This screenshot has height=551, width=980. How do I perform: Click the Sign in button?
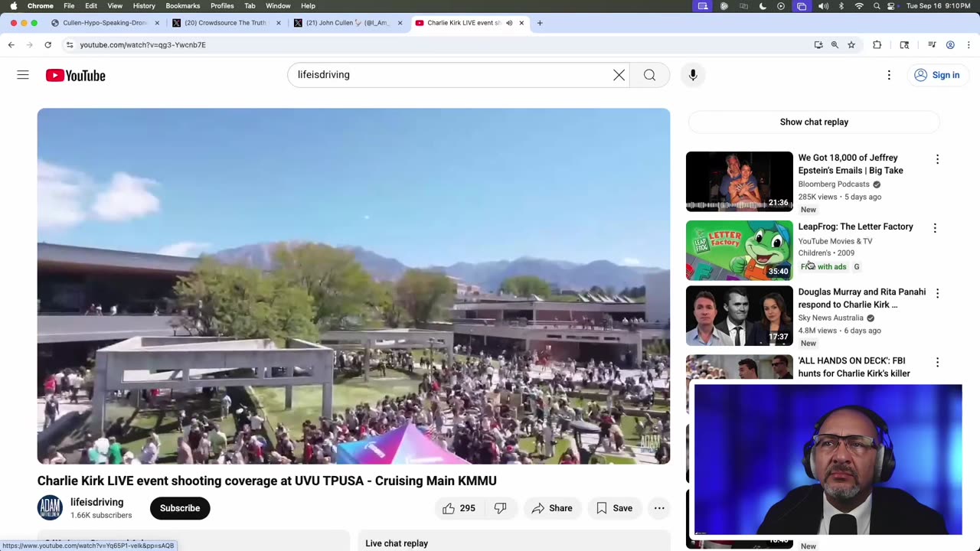click(937, 75)
